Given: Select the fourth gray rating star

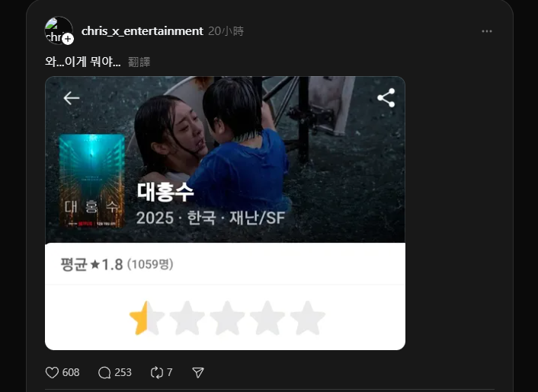Looking at the screenshot, I should tap(267, 318).
